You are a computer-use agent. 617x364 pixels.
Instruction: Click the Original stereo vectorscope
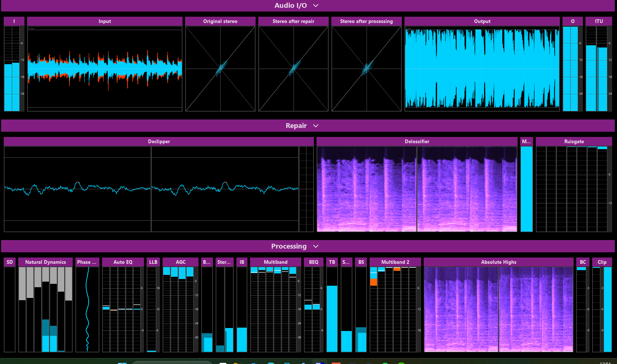pyautogui.click(x=220, y=69)
